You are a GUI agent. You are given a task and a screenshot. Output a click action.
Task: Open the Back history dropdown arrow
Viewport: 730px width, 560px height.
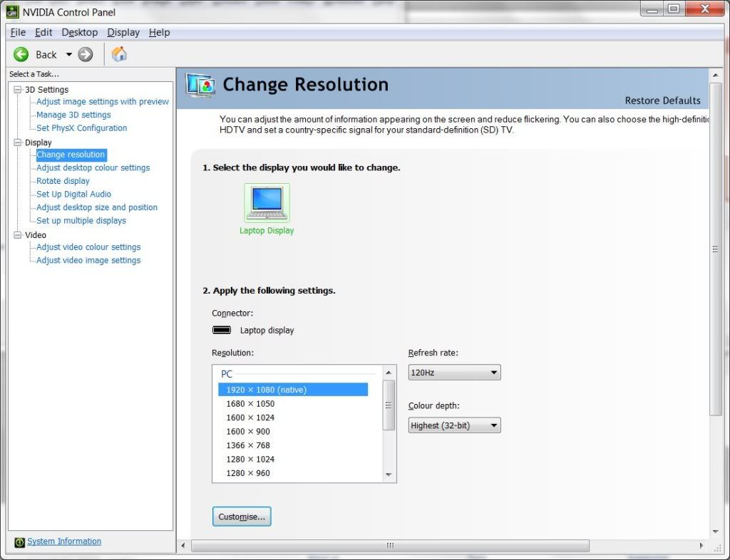[69, 55]
